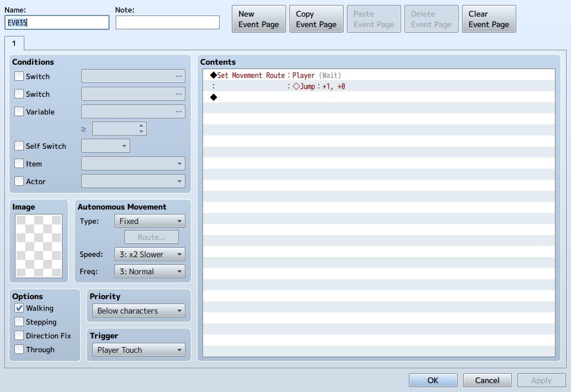The width and height of the screenshot is (571, 392).
Task: Open the Trigger dropdown showing Player Touch
Action: [139, 350]
